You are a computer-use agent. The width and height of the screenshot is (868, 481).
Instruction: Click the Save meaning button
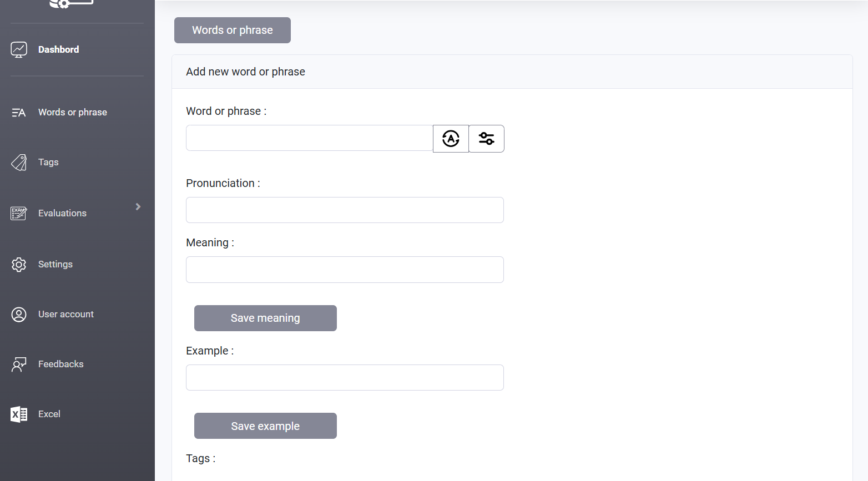pyautogui.click(x=265, y=318)
